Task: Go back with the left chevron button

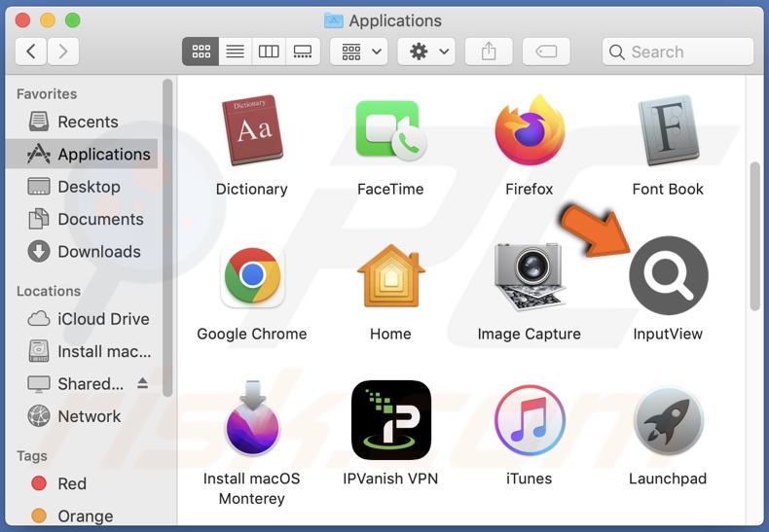Action: point(31,52)
